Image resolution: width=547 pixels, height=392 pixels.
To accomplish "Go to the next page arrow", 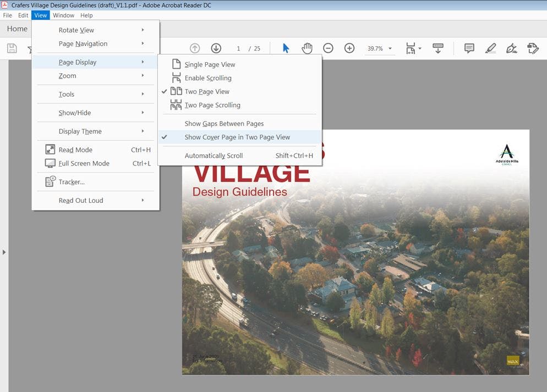I will tap(216, 48).
